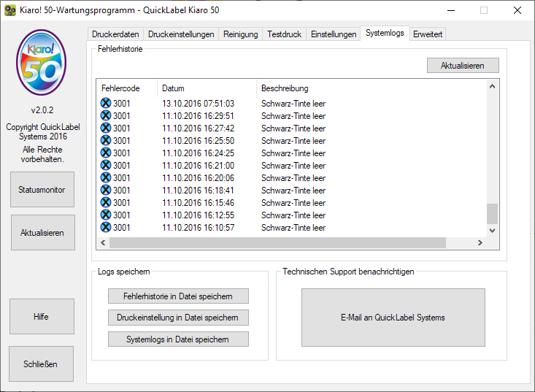Select the Testdruck tab
Screen dimensions: 535x392
click(x=284, y=34)
